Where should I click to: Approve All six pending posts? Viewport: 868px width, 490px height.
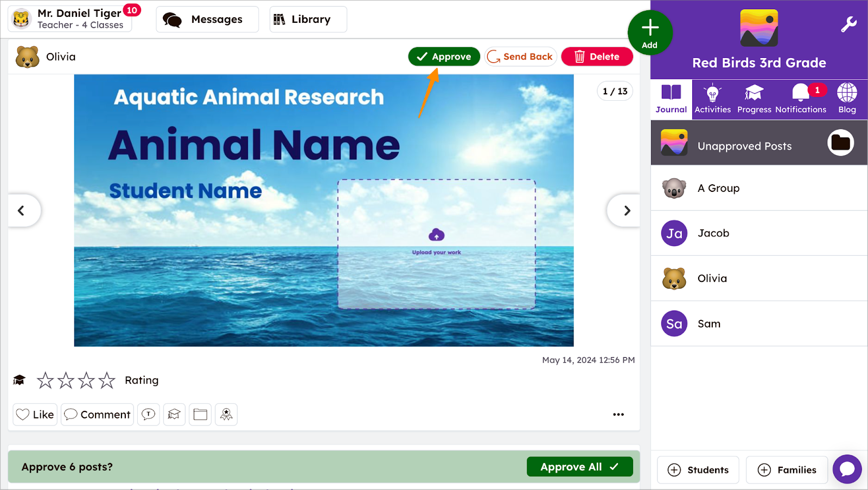579,466
